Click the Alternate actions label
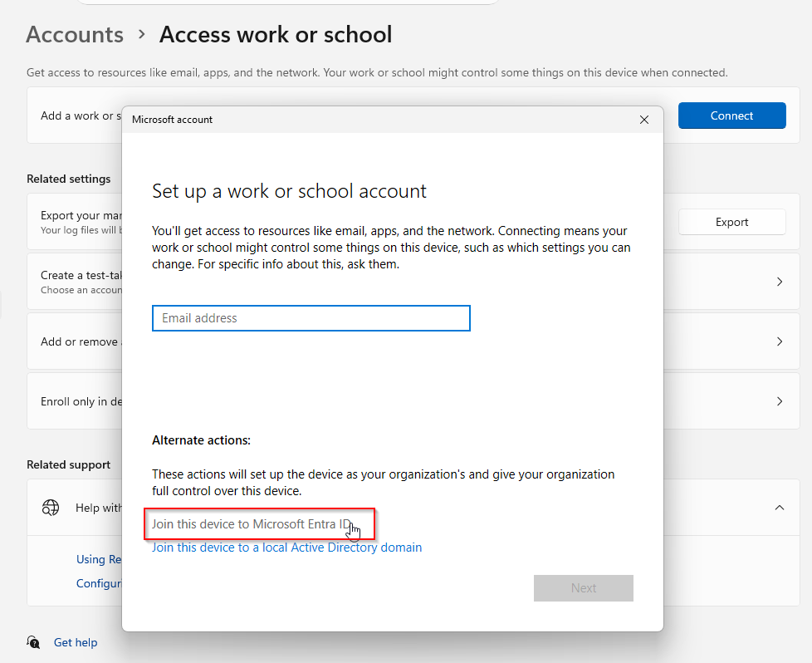This screenshot has width=812, height=663. click(201, 440)
